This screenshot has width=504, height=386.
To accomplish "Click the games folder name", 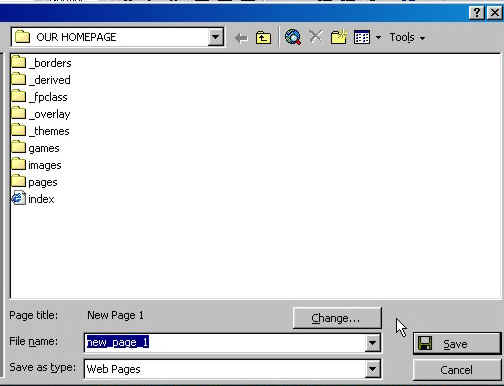I will (44, 148).
